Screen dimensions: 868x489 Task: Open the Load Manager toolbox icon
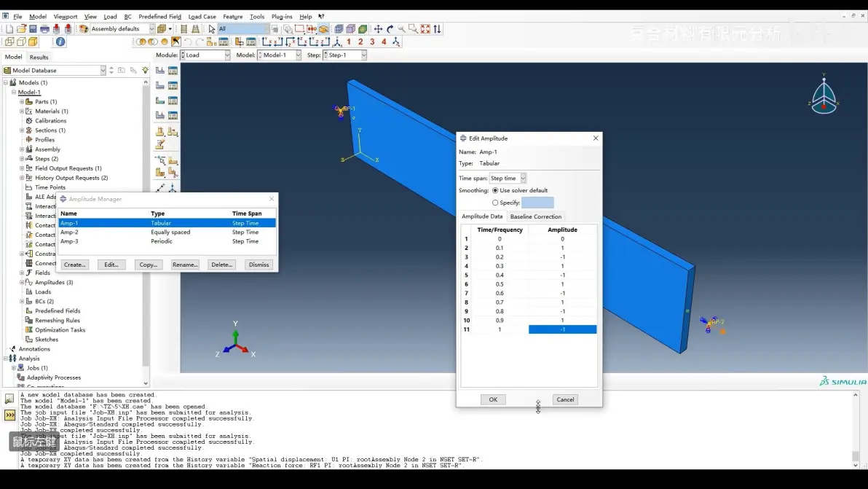[173, 71]
